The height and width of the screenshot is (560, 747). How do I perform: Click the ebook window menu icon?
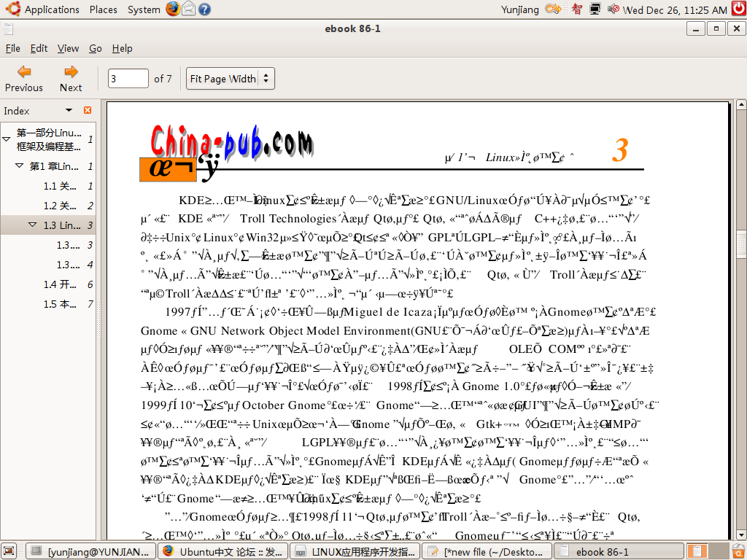(x=9, y=28)
